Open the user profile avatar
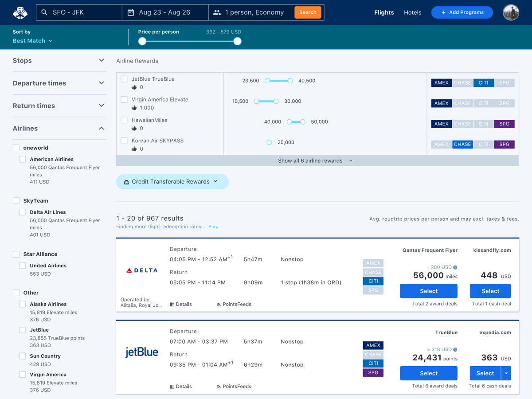Screen dimensions: 532x399 coord(511,12)
